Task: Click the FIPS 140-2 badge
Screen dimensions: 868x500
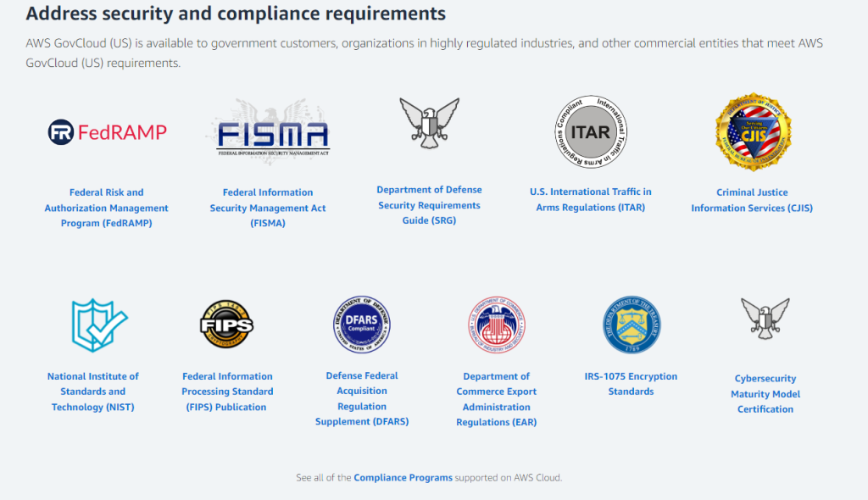Action: tap(226, 325)
